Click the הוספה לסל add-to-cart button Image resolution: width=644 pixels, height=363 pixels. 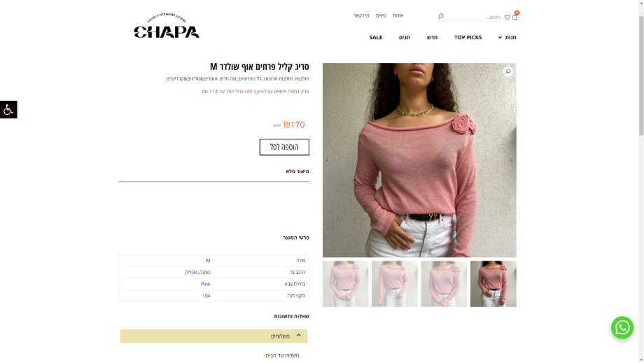(284, 147)
